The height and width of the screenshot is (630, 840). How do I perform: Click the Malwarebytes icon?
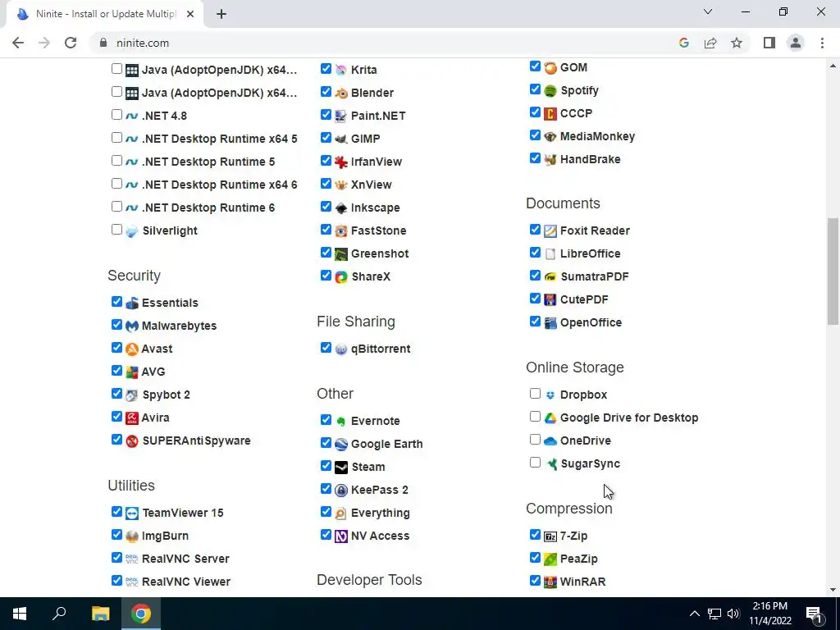point(132,326)
